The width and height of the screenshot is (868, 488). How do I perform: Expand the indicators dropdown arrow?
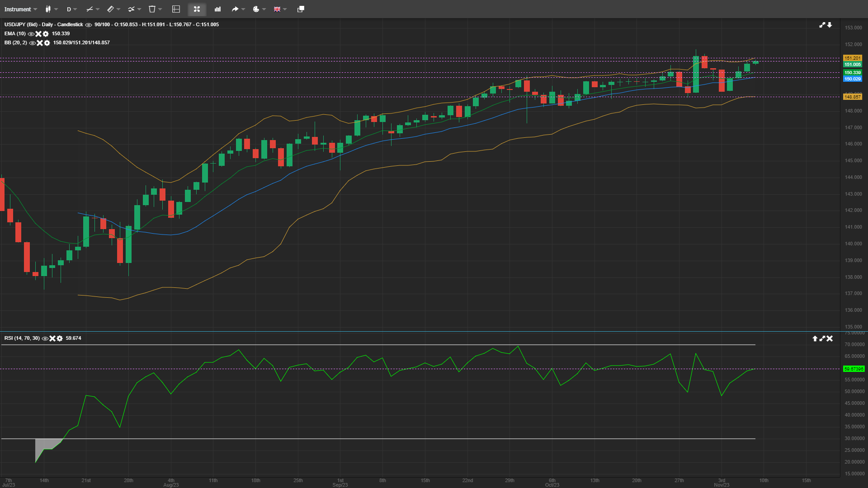[x=139, y=9]
